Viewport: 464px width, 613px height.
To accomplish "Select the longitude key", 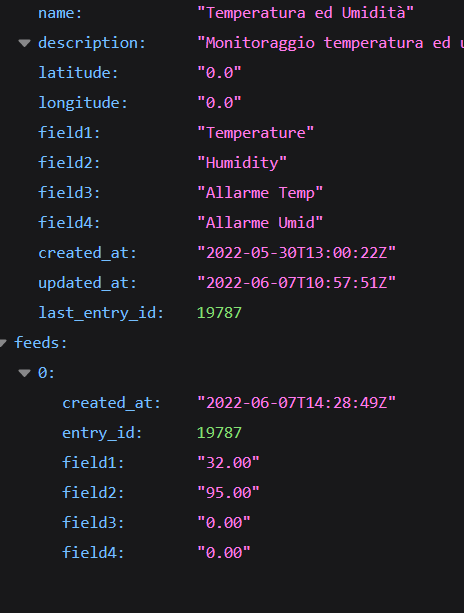I will pyautogui.click(x=83, y=103).
